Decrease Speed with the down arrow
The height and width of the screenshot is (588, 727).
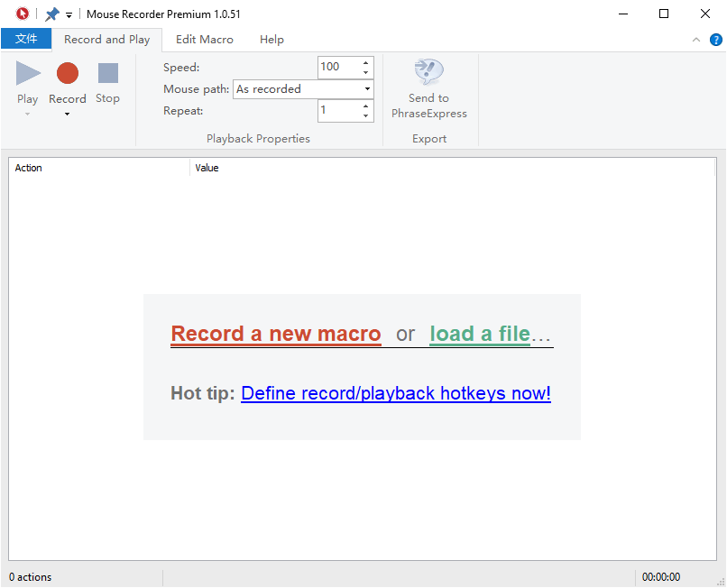366,72
